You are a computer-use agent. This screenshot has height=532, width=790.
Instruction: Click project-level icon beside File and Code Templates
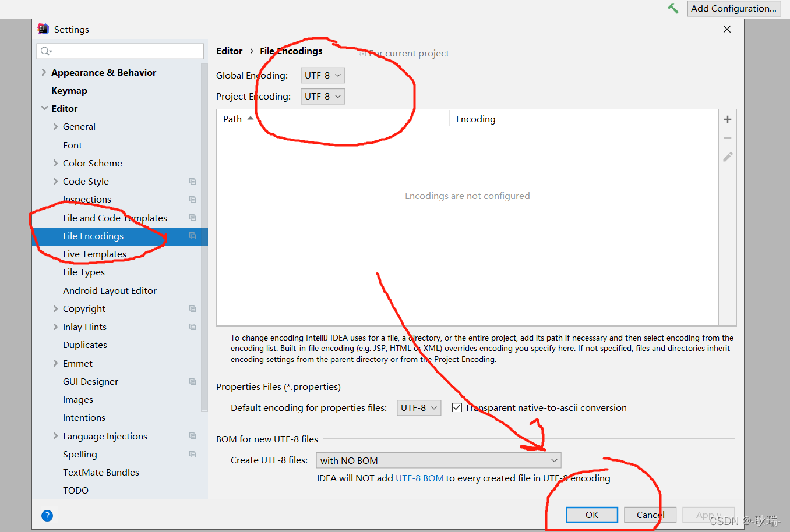(192, 218)
